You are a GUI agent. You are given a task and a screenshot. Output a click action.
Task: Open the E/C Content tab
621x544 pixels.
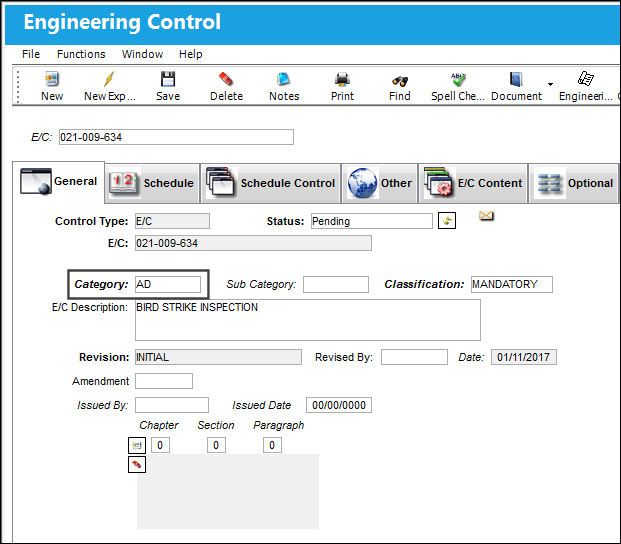(473, 183)
